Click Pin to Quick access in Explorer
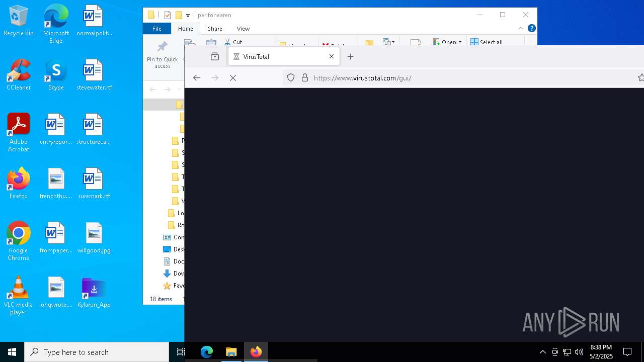The height and width of the screenshot is (362, 644). coord(162,54)
